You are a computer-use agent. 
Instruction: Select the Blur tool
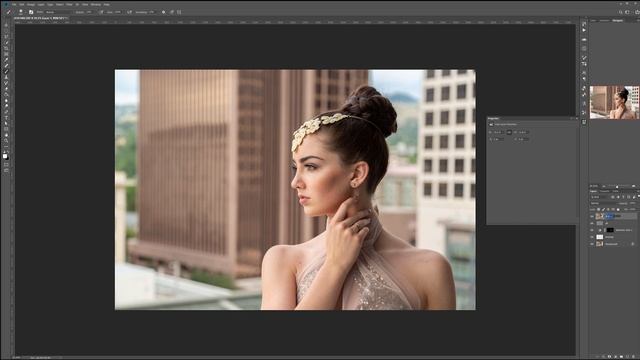click(6, 100)
